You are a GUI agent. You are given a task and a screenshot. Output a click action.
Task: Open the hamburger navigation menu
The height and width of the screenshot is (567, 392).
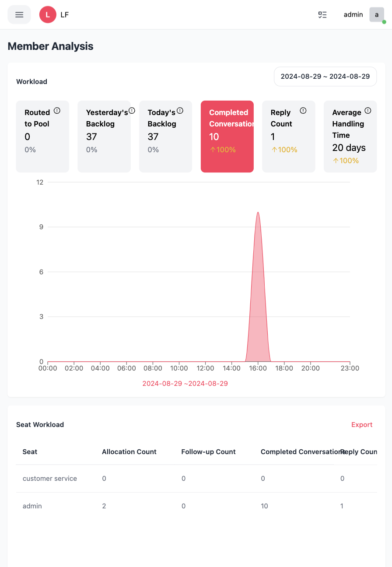(x=19, y=14)
